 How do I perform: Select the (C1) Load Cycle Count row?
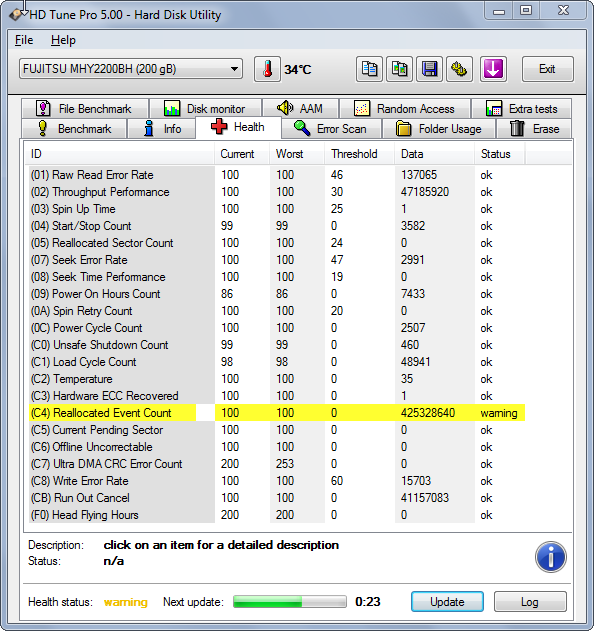tap(277, 362)
